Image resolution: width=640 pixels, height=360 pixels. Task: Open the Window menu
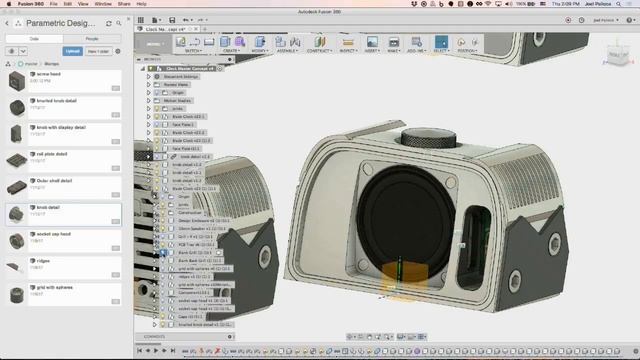103,4
